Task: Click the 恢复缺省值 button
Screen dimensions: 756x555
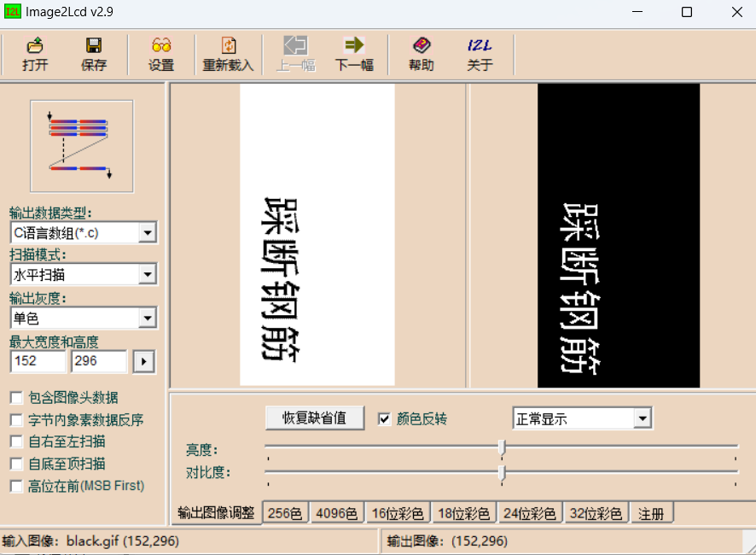Action: coord(314,418)
